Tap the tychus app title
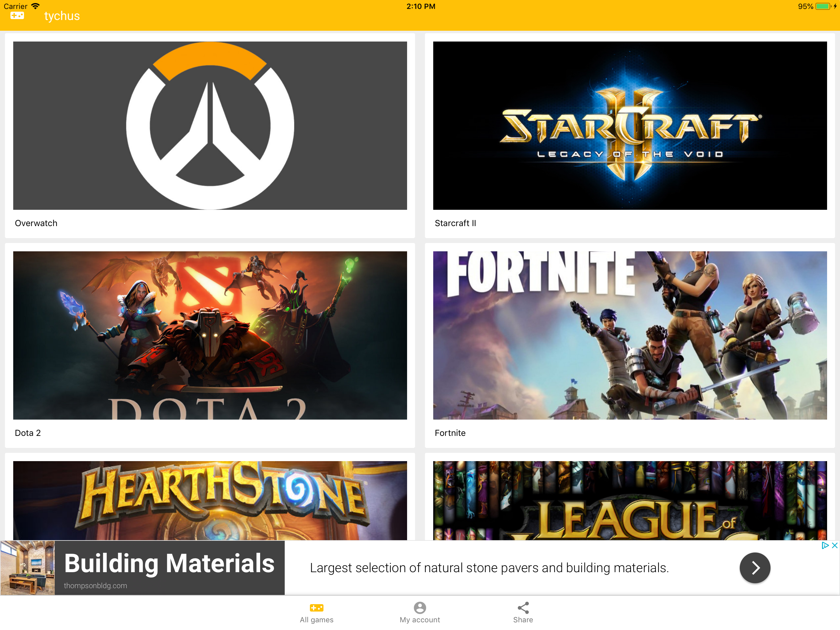 click(62, 16)
